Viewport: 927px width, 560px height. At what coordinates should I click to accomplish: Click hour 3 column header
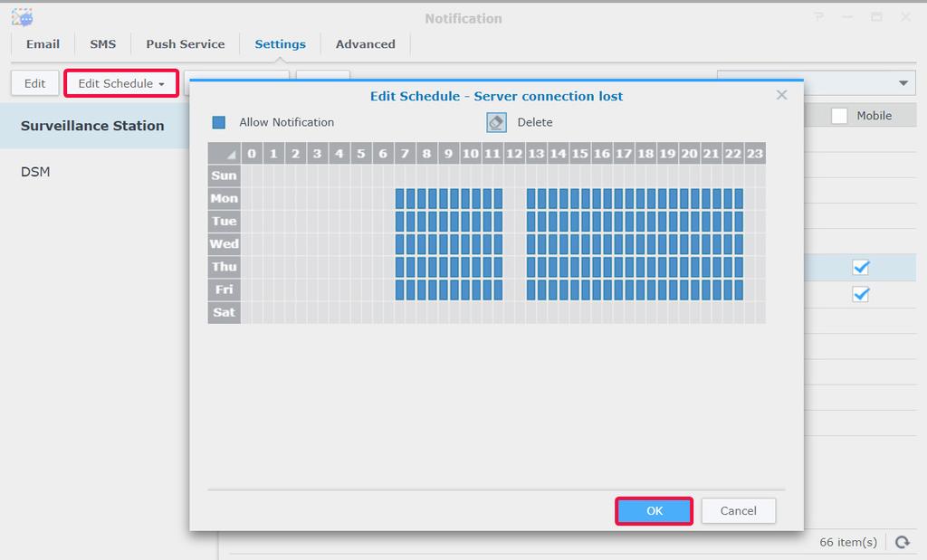318,153
